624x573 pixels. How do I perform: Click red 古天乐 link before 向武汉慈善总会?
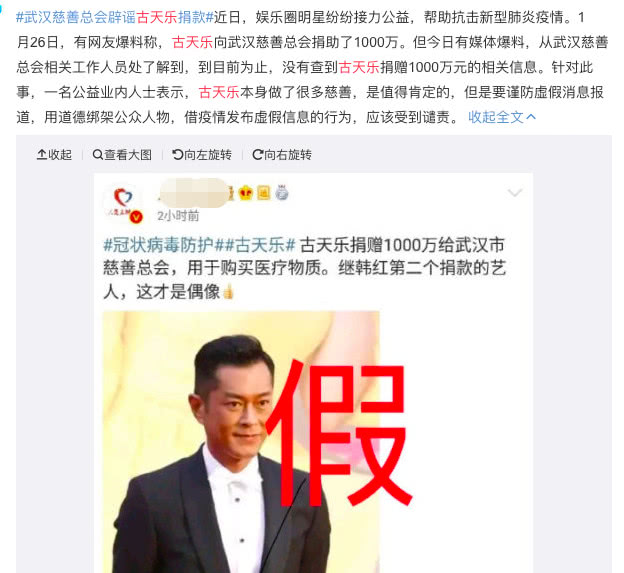pos(193,42)
